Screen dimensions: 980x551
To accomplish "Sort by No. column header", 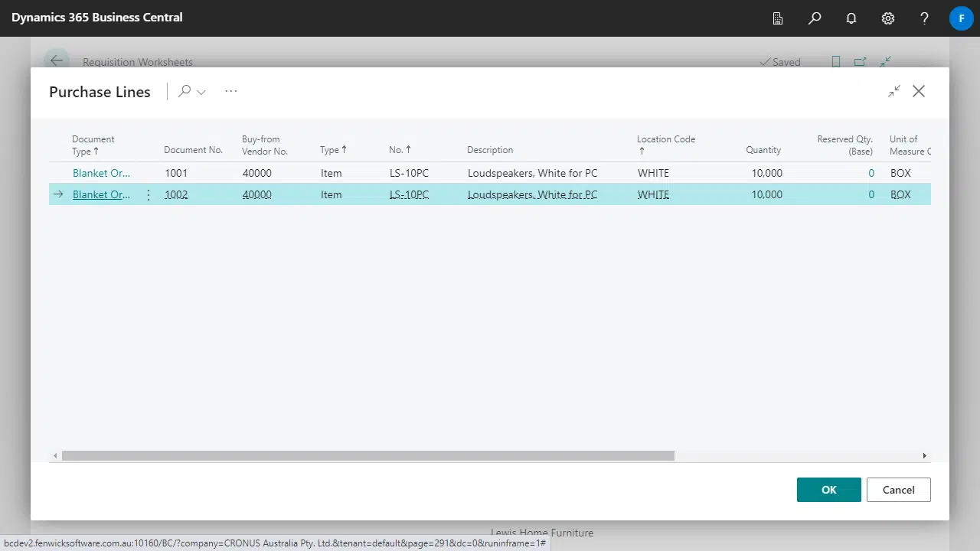I will [x=400, y=150].
